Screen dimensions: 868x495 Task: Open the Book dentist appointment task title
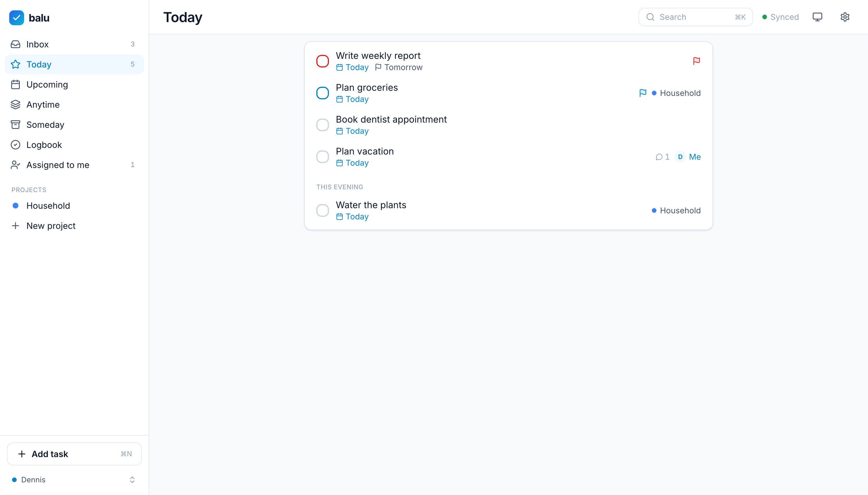pos(391,119)
